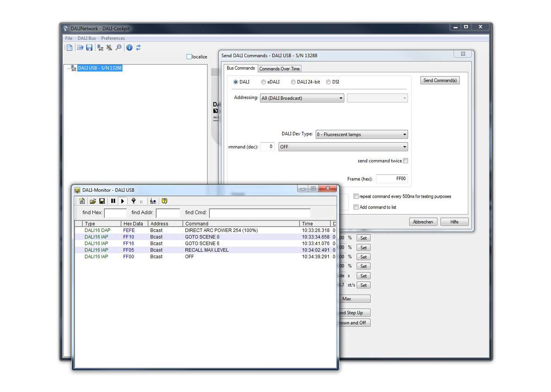Check Add command to list
Screen dimensions: 551x392
click(356, 207)
